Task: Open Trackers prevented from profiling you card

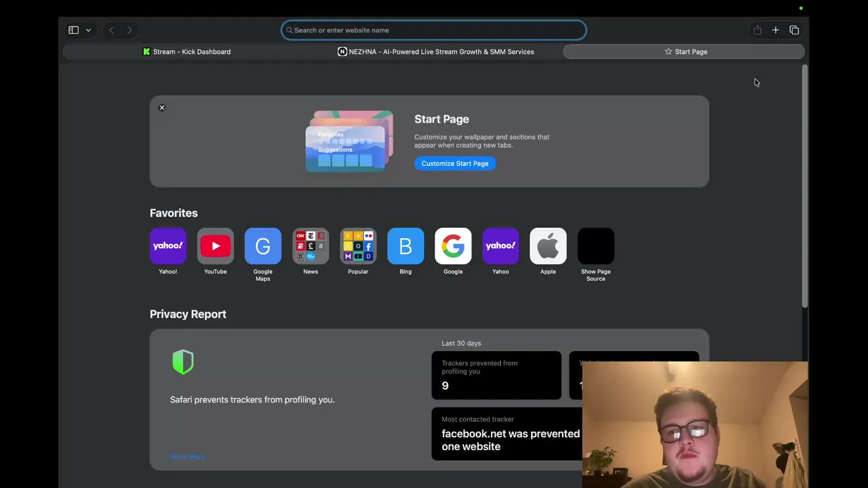Action: click(x=496, y=375)
